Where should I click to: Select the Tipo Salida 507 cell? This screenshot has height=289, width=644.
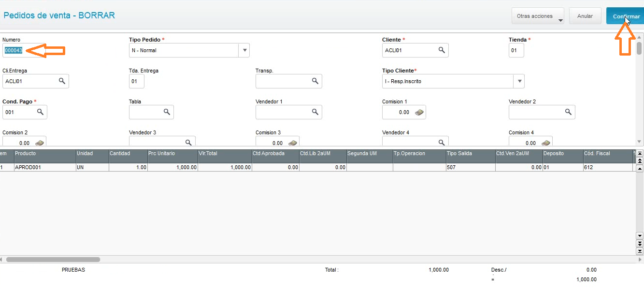coord(471,167)
